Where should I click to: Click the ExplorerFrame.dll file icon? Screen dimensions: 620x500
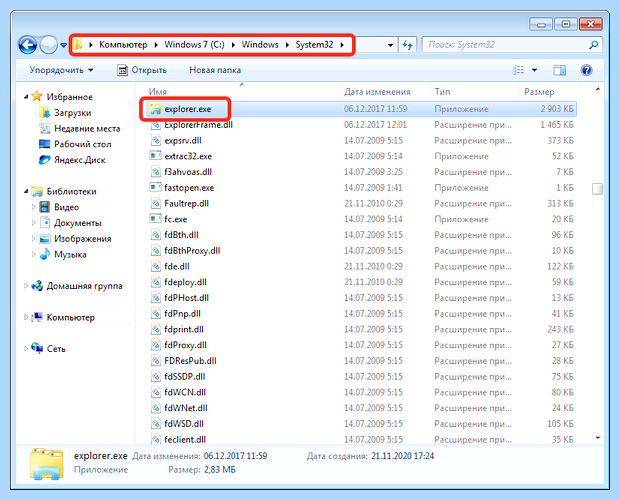(155, 125)
